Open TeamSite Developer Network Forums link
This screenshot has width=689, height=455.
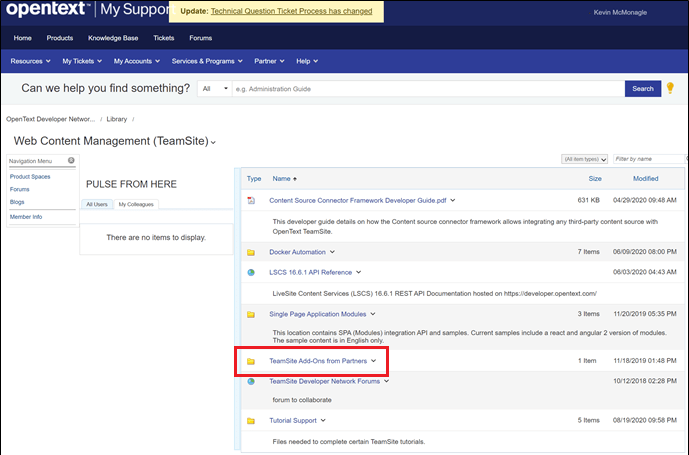(325, 382)
